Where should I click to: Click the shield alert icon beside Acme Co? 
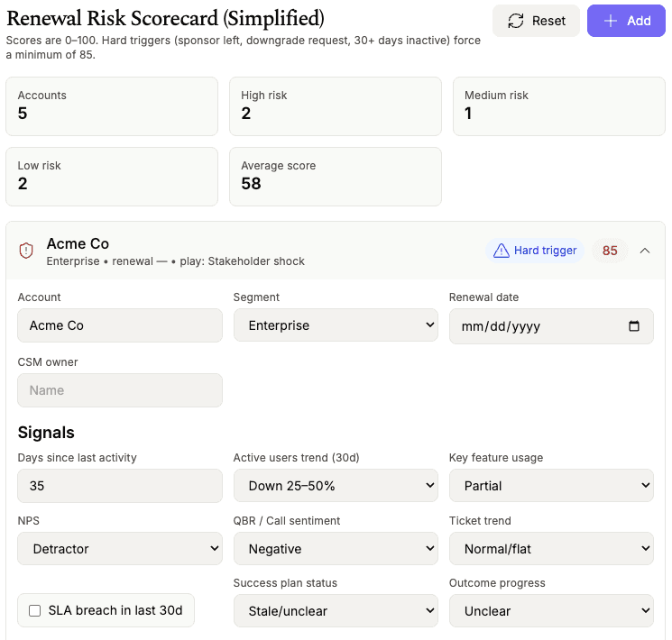click(x=26, y=251)
